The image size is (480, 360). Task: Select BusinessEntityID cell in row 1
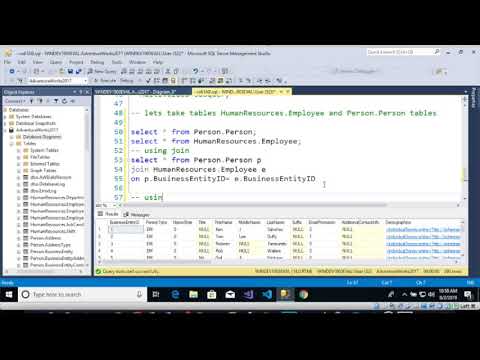point(126,230)
